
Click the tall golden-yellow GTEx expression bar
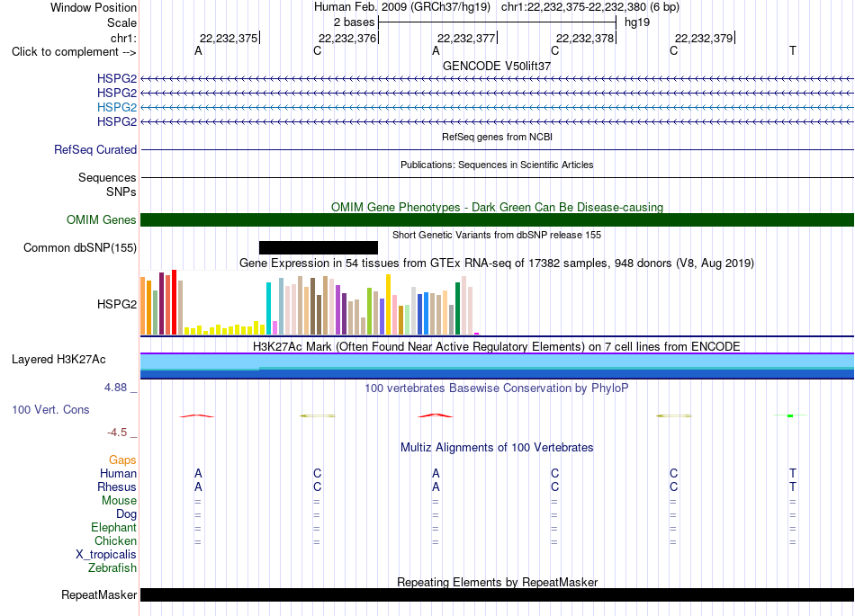388,305
